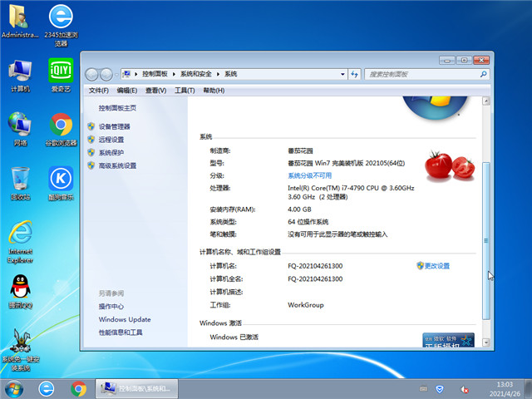Viewport: 532px width, 399px height.
Task: Open the address bar history dropdown
Action: [x=342, y=74]
